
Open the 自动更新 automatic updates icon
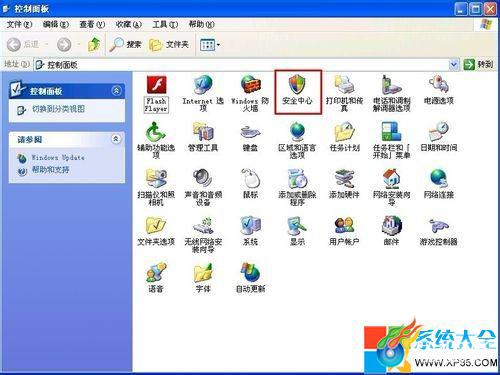pos(250,277)
